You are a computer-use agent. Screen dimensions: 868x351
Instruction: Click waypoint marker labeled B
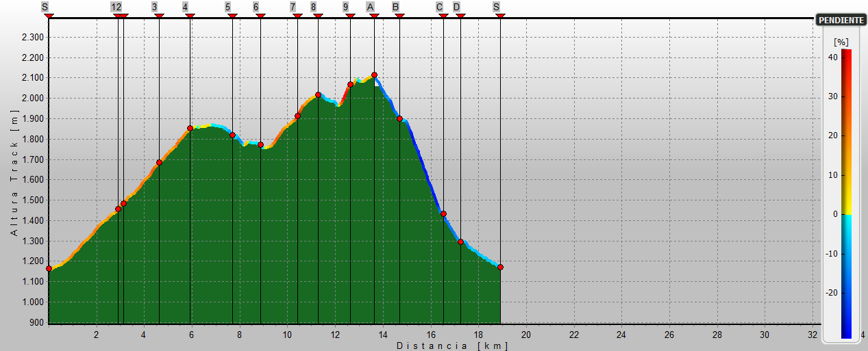coord(396,7)
